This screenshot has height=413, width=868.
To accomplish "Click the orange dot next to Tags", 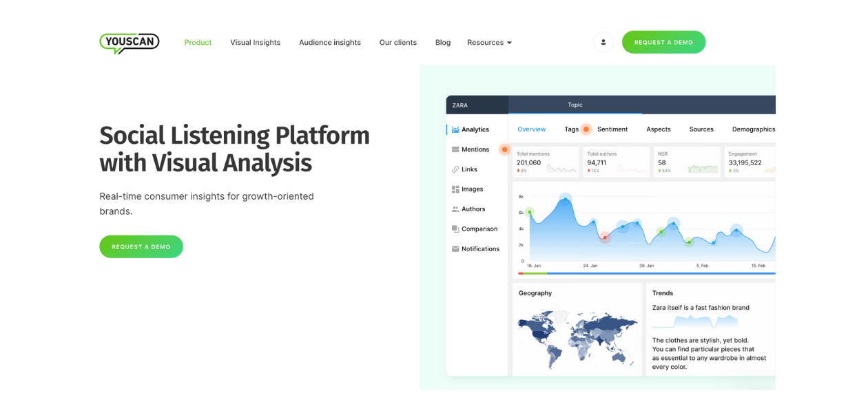I will click(586, 129).
